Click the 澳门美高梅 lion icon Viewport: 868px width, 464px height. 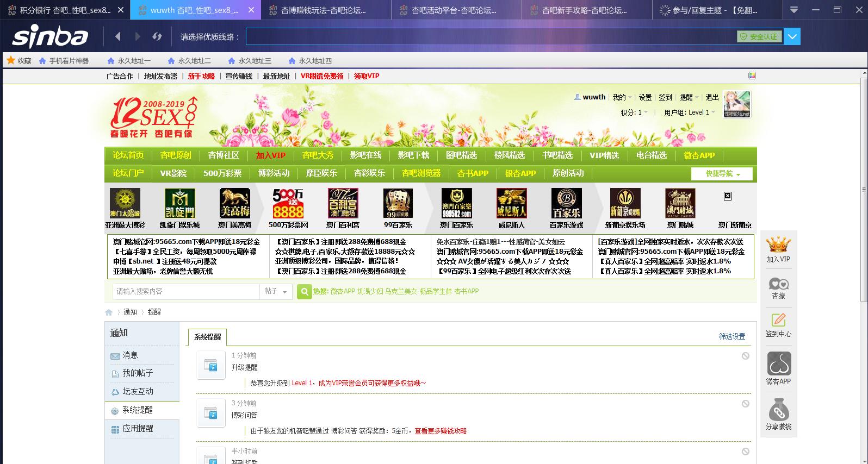234,203
